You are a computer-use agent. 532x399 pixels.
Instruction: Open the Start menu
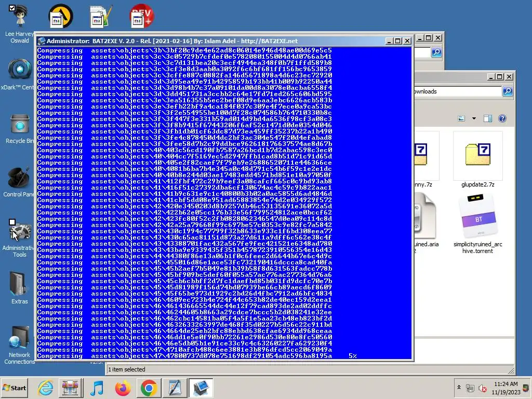click(x=15, y=388)
